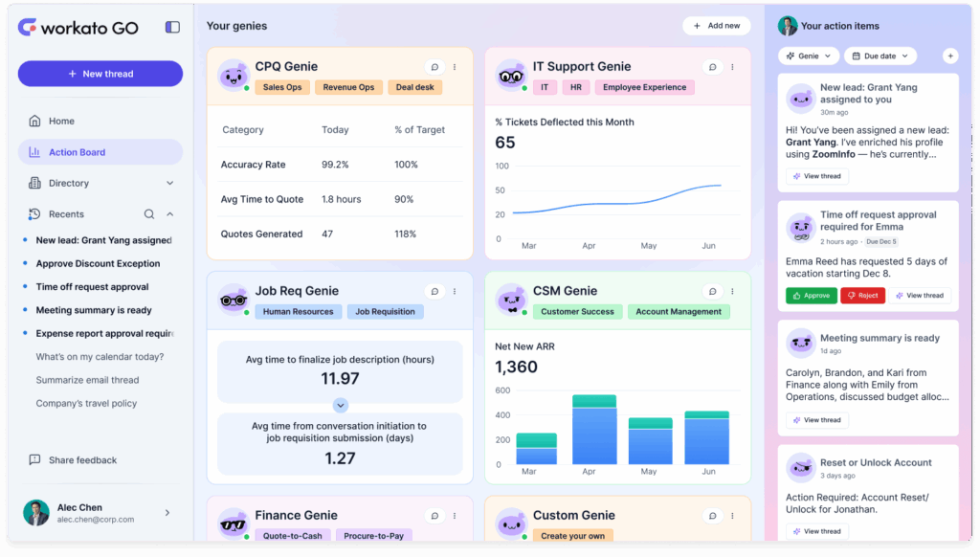Screen dimensions: 980x557
Task: Open chat icon on CPQ Genie card
Action: point(434,67)
